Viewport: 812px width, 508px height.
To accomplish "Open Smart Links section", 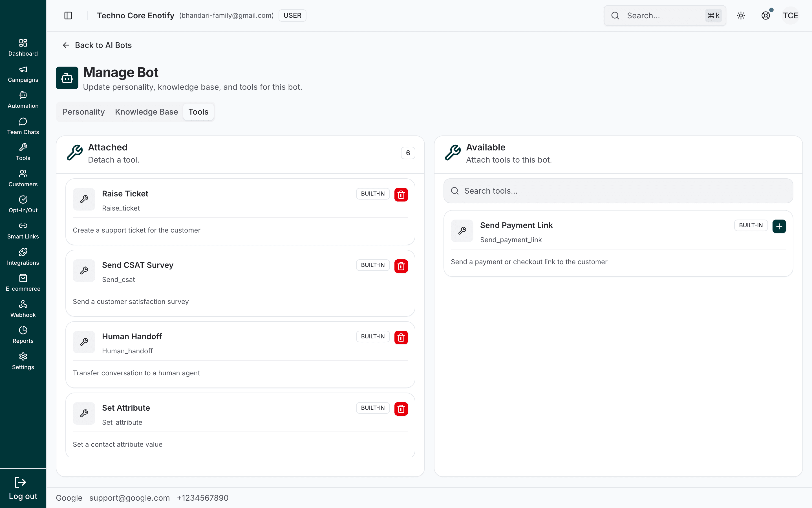I will pos(23,231).
